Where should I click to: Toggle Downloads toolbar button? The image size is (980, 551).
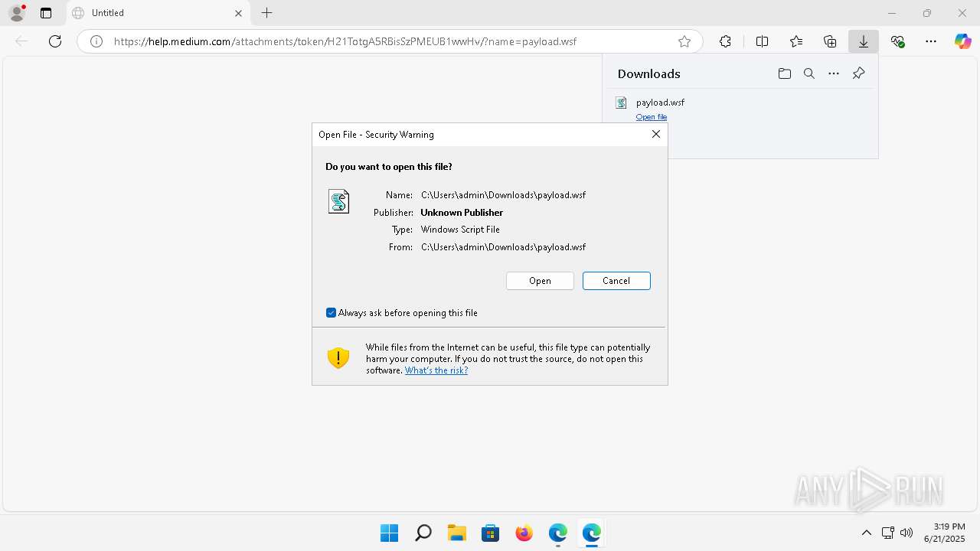864,41
